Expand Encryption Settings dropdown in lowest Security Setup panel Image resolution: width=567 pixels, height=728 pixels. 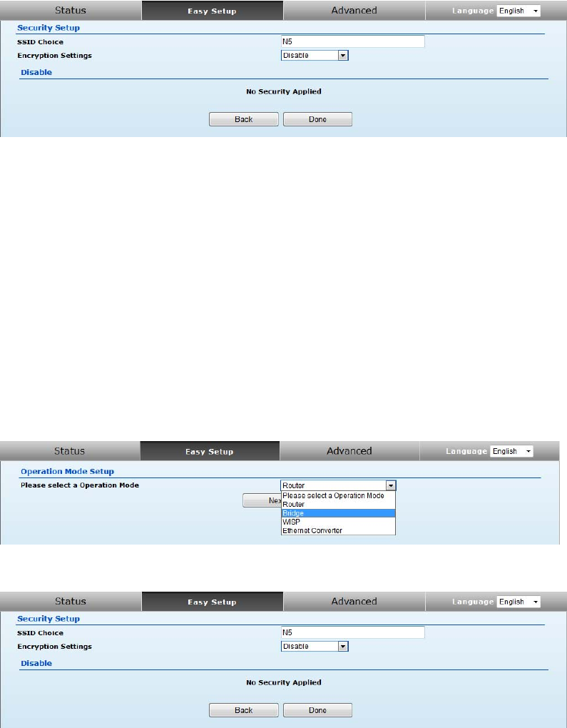click(x=315, y=647)
